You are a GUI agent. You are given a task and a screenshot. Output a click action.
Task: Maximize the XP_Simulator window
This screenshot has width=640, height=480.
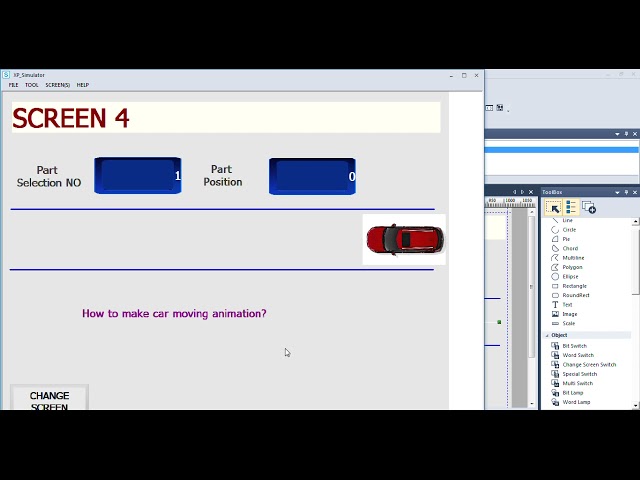464,75
